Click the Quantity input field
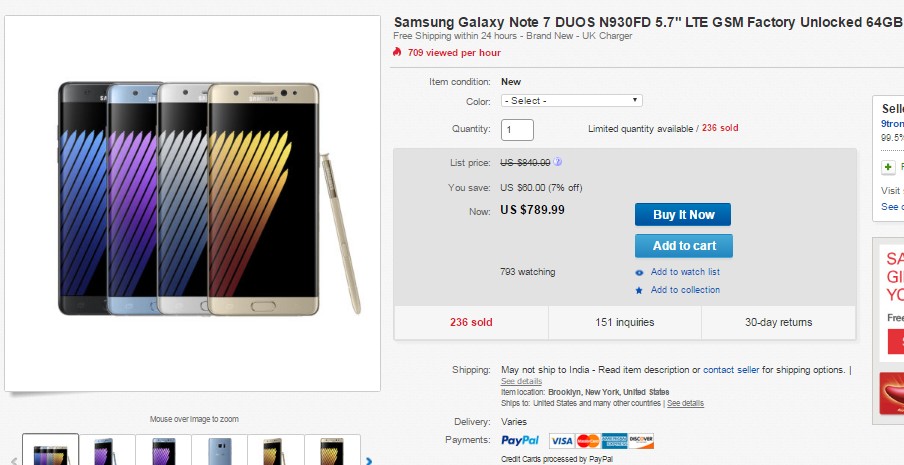 click(x=517, y=129)
